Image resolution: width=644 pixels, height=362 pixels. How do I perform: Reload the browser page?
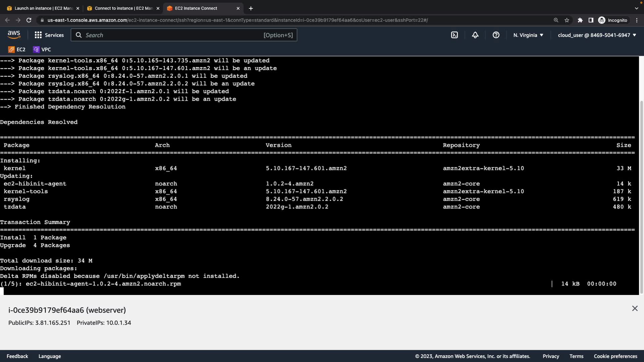point(29,20)
